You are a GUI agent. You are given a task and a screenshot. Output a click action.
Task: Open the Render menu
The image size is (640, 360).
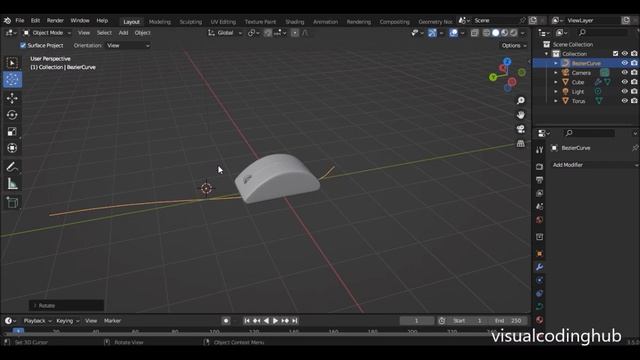(55, 20)
